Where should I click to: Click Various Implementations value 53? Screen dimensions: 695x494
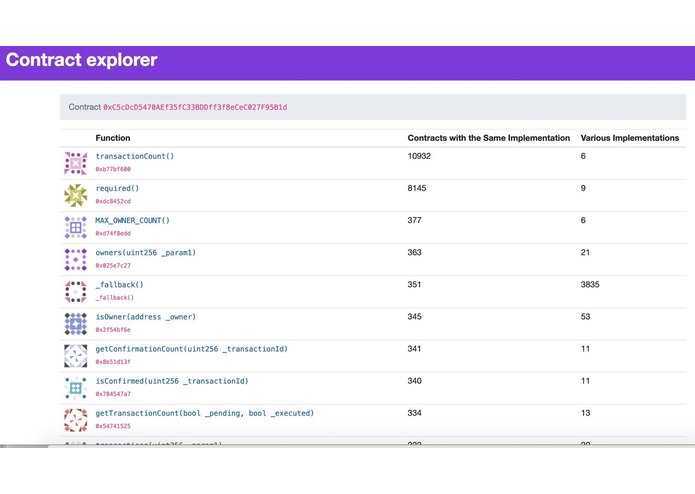tap(586, 317)
